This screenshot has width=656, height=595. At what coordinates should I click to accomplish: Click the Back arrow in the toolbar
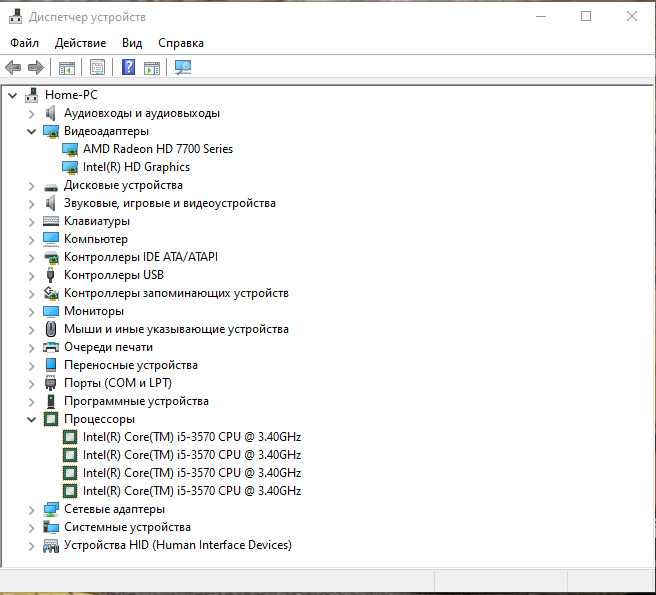13,67
